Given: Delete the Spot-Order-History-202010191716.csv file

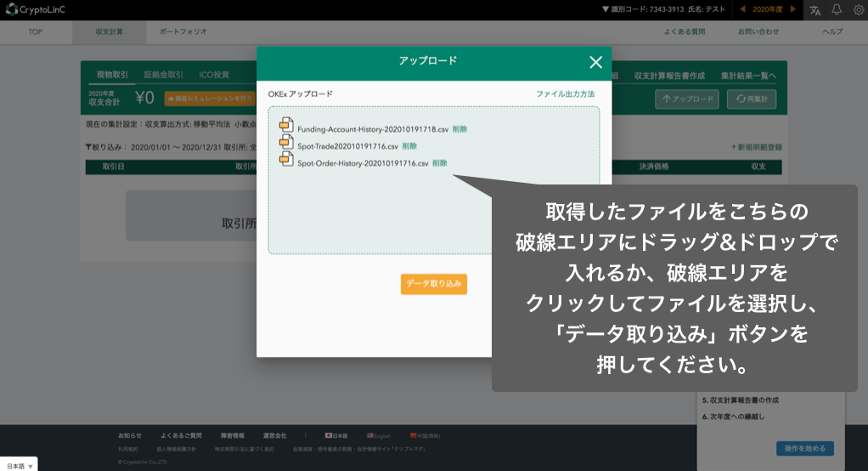Looking at the screenshot, I should pyautogui.click(x=440, y=163).
